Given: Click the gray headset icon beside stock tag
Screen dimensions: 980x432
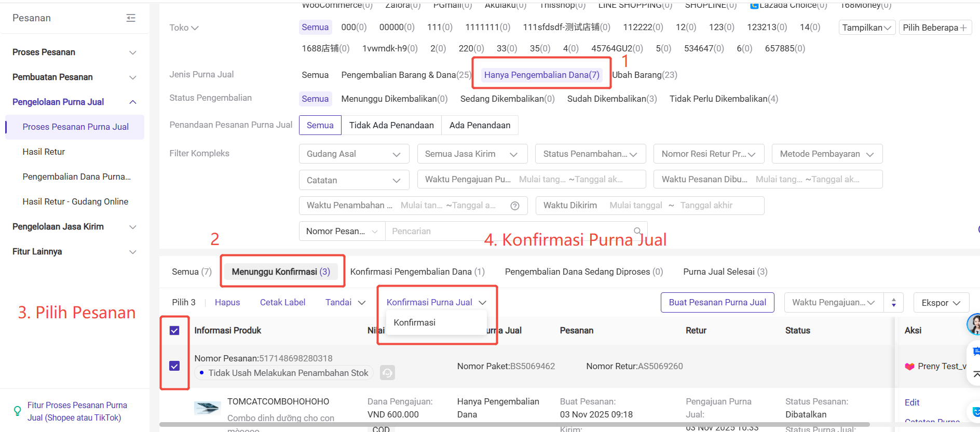Looking at the screenshot, I should (387, 373).
